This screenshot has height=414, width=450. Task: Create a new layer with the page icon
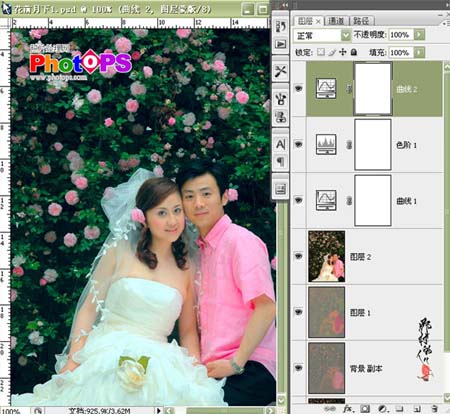417,408
